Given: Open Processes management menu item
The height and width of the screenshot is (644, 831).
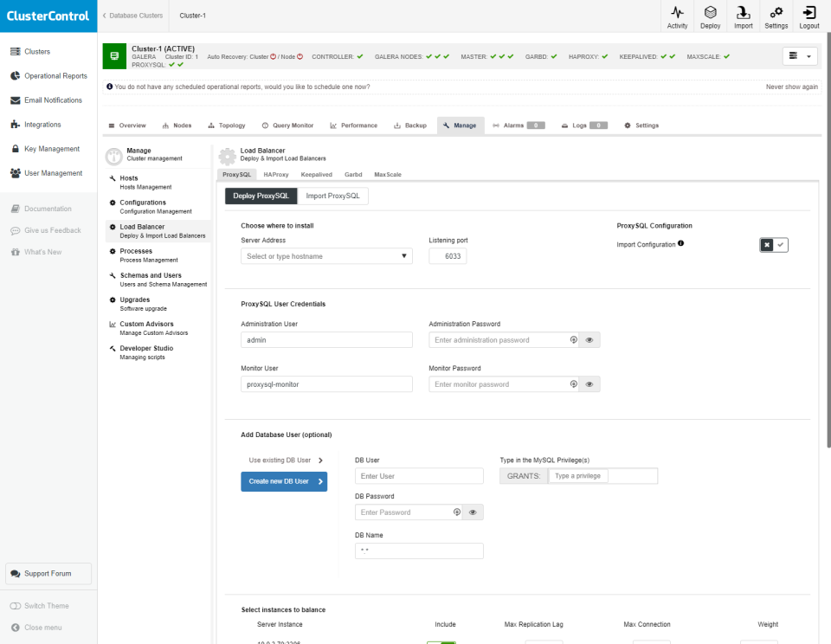Looking at the screenshot, I should point(158,255).
